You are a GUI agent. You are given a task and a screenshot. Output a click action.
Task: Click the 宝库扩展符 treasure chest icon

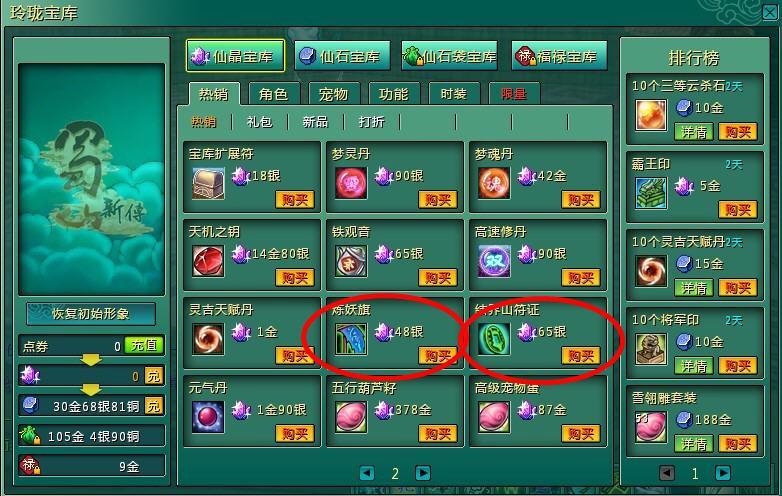point(208,183)
